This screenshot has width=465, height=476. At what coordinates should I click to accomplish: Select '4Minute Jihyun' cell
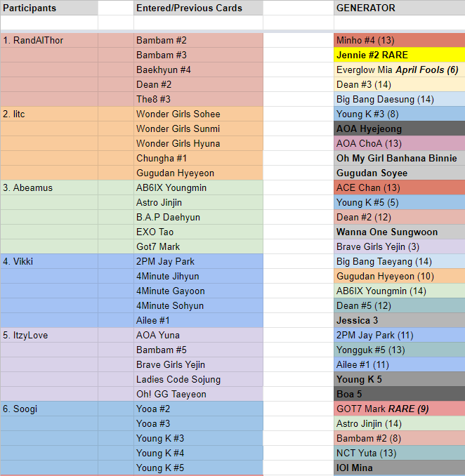point(198,276)
